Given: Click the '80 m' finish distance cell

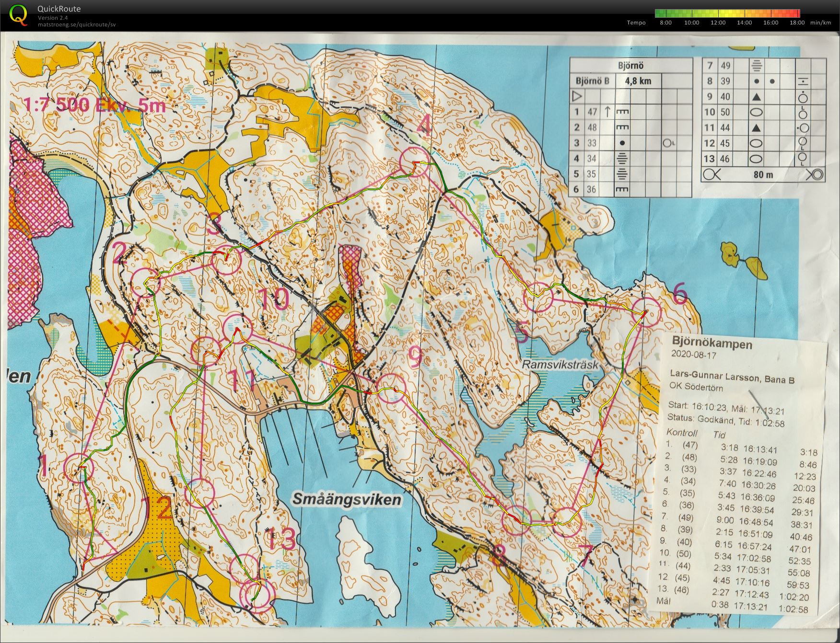Looking at the screenshot, I should (x=763, y=174).
